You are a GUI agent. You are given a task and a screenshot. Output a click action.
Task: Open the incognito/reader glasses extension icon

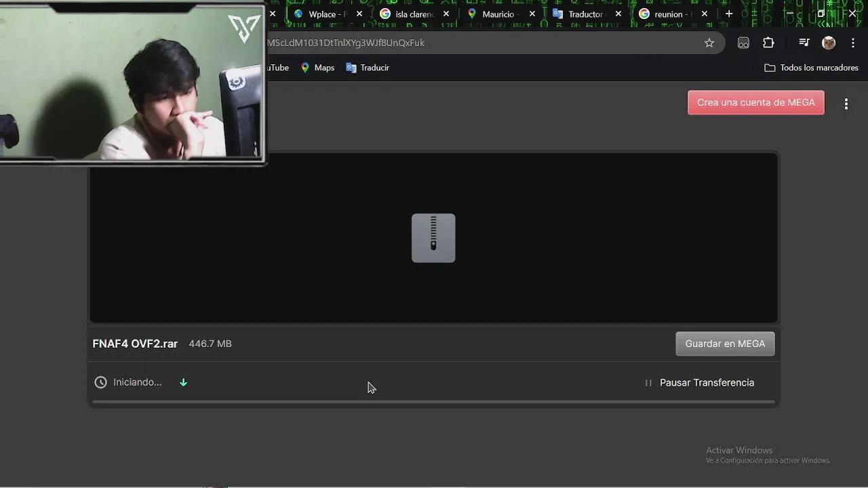click(x=743, y=43)
